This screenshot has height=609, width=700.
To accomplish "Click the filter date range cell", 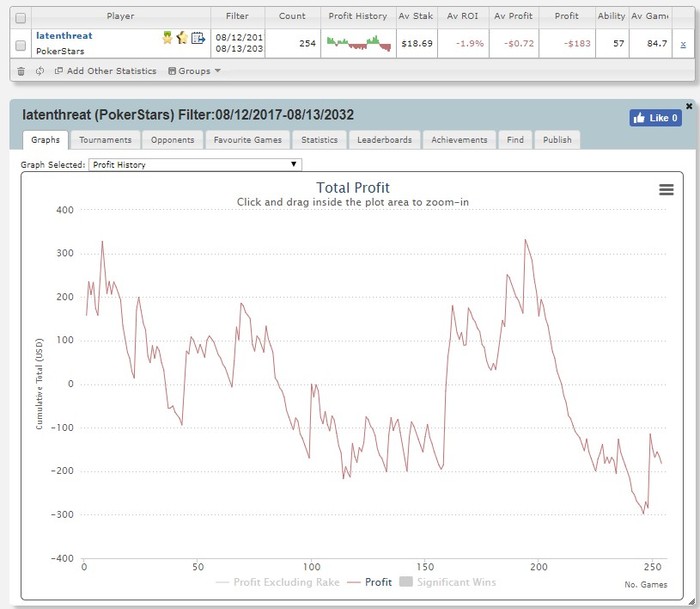I will point(239,43).
